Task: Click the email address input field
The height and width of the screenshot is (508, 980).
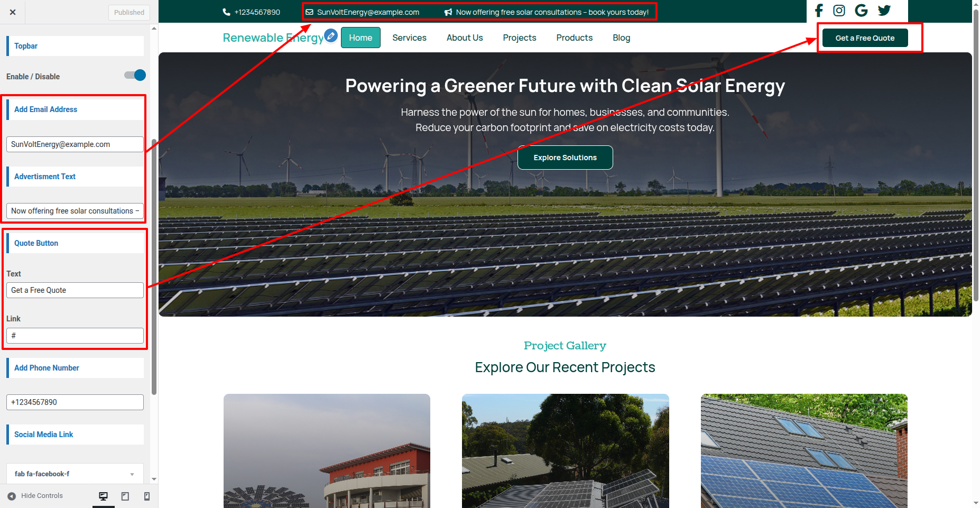Action: [75, 144]
